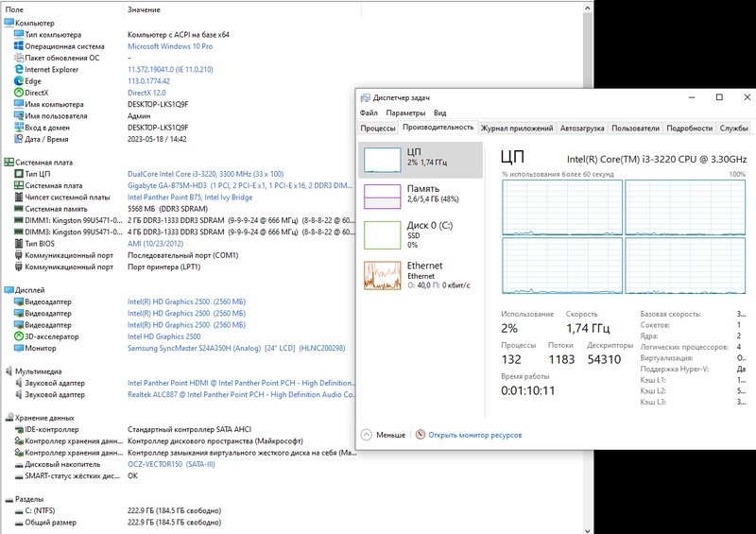This screenshot has width=756, height=534.
Task: Click the uptime value 0:01:10:11
Action: (528, 390)
